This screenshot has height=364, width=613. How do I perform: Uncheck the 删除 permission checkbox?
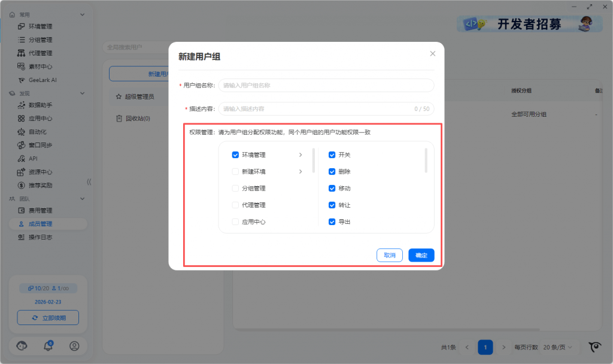pos(332,172)
